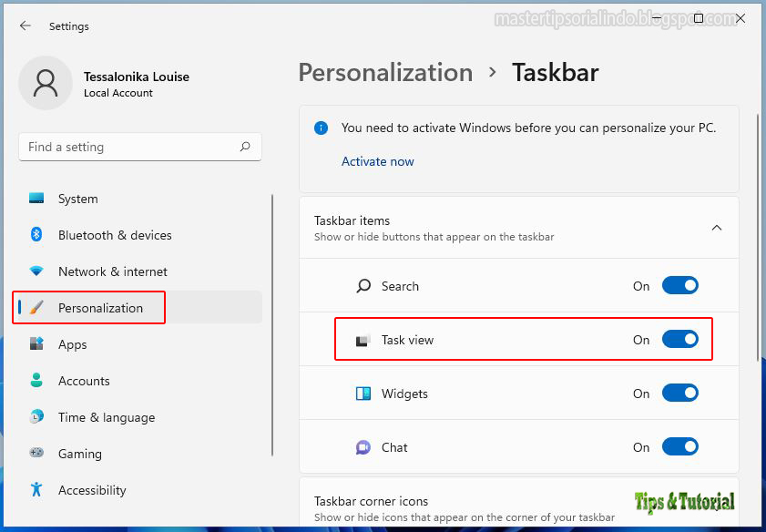Click the Activate now link
This screenshot has height=532, width=766.
(378, 161)
